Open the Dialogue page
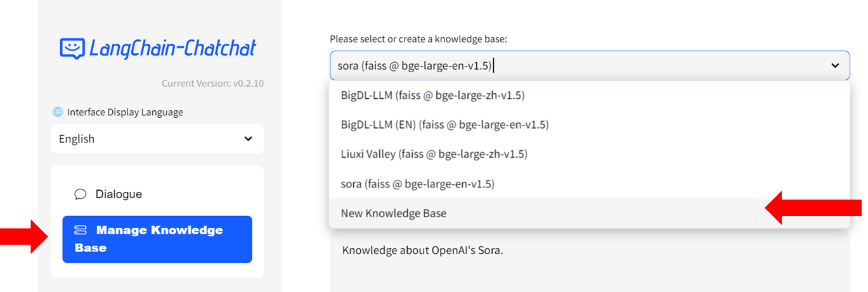The height and width of the screenshot is (292, 868). (x=118, y=194)
